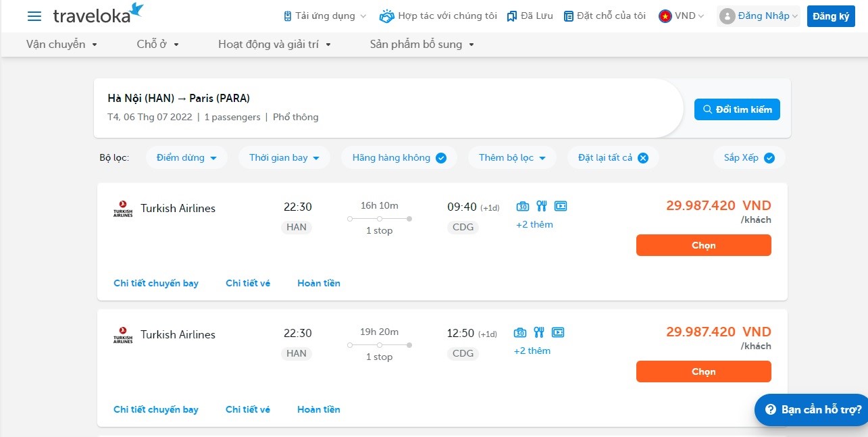This screenshot has height=437, width=868.
Task: Open the Vận chuyển menu
Action: [61, 45]
